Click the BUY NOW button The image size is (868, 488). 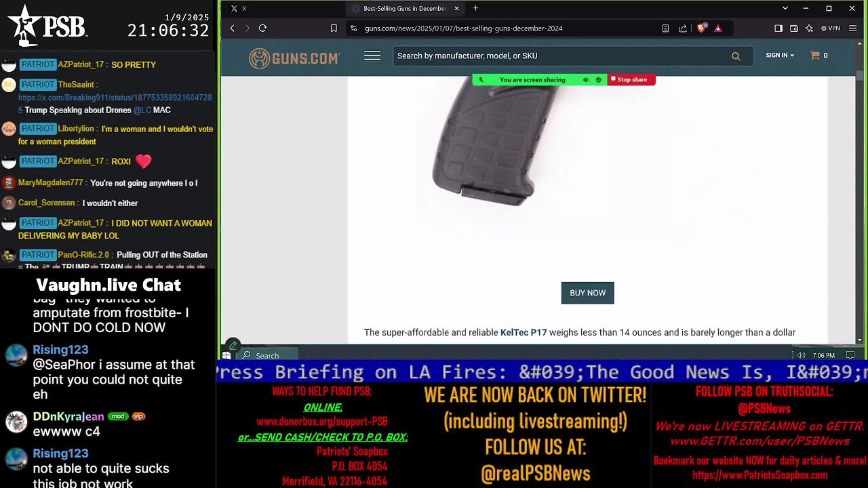(x=587, y=293)
